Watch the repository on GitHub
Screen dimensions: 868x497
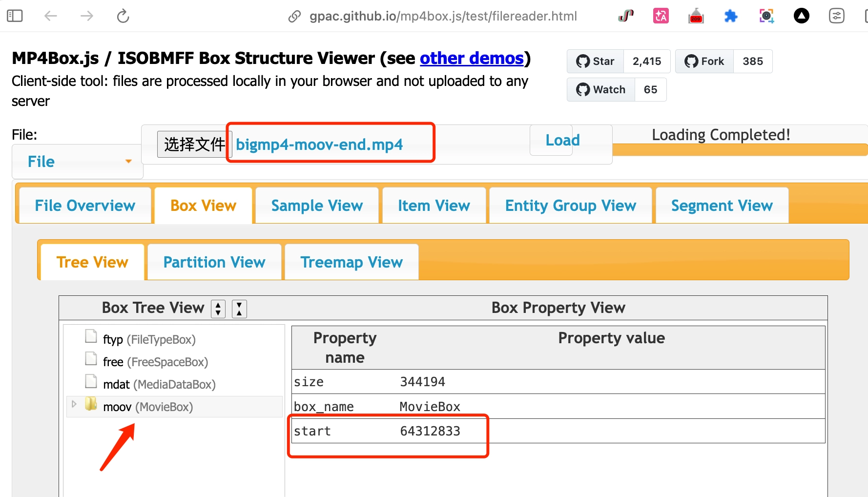point(601,89)
